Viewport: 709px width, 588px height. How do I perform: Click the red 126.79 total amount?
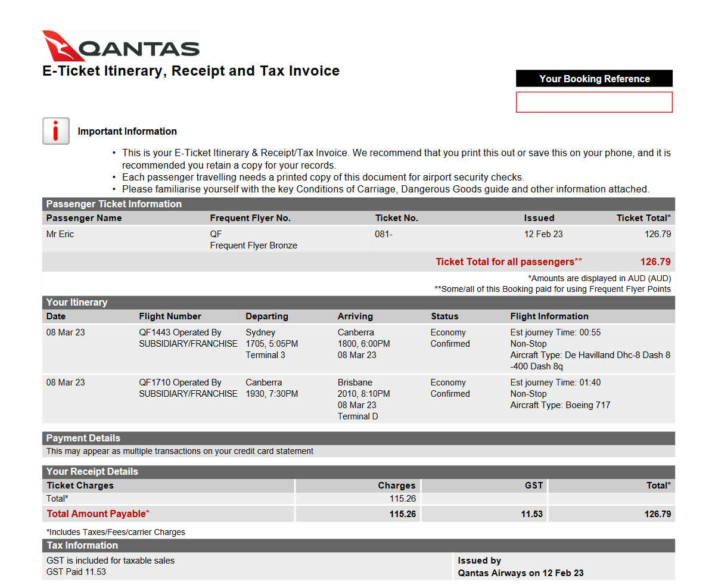point(655,262)
